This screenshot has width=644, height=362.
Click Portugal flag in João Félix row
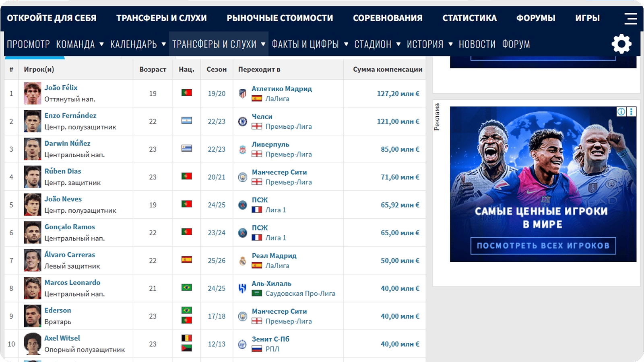tap(186, 93)
